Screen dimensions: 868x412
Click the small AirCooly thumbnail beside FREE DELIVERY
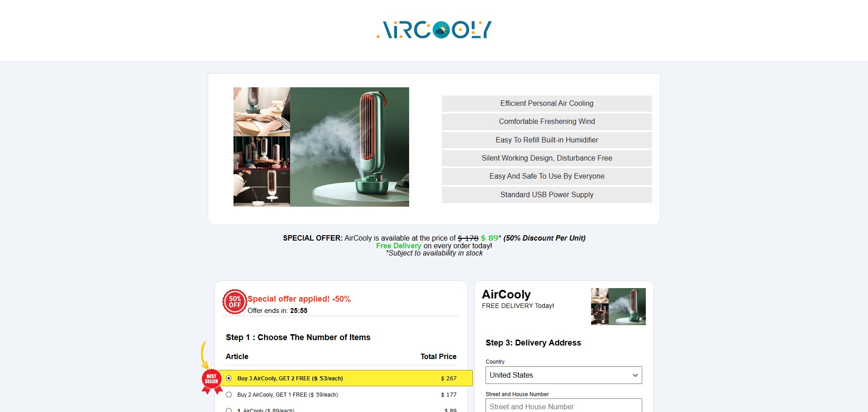(618, 307)
